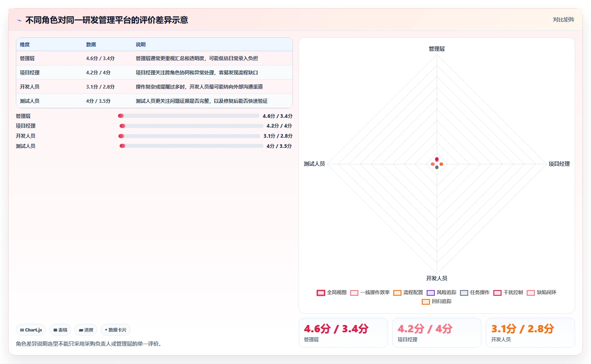Screen dimensions: 591x364
Task: Toggle the 任务操作 legend series
Action: tap(475, 292)
